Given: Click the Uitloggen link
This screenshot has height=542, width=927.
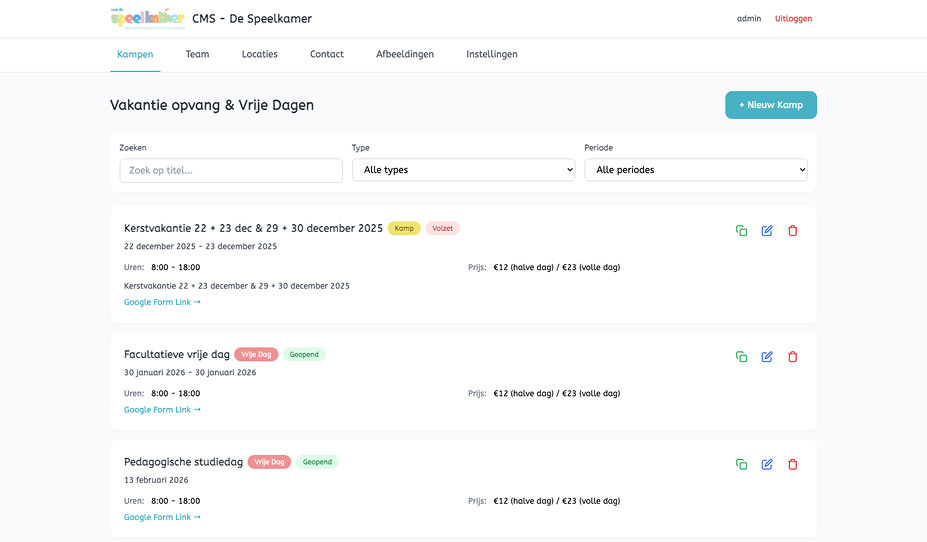Looking at the screenshot, I should point(793,19).
